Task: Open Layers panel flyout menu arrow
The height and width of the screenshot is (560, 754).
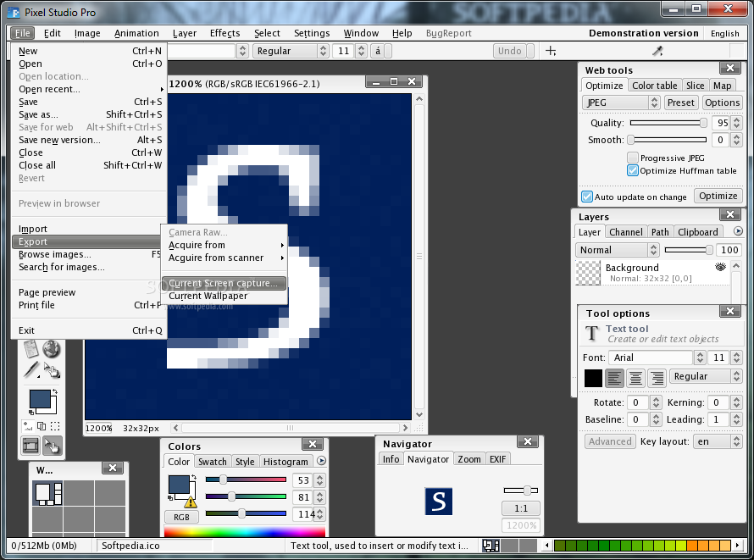Action: 738,231
